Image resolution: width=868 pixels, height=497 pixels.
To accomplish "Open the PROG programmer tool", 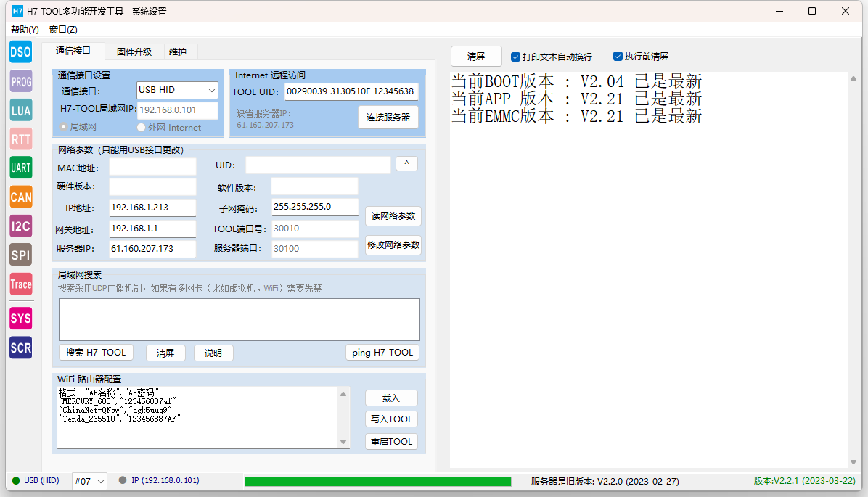I will (x=20, y=81).
